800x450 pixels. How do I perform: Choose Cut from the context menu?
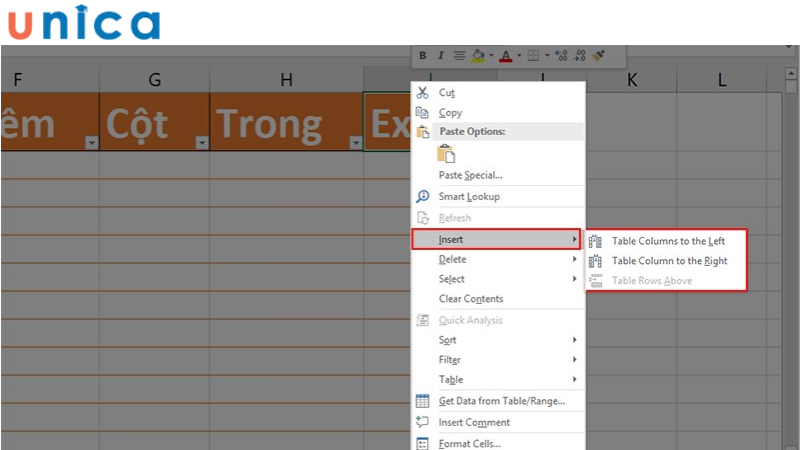tap(448, 92)
